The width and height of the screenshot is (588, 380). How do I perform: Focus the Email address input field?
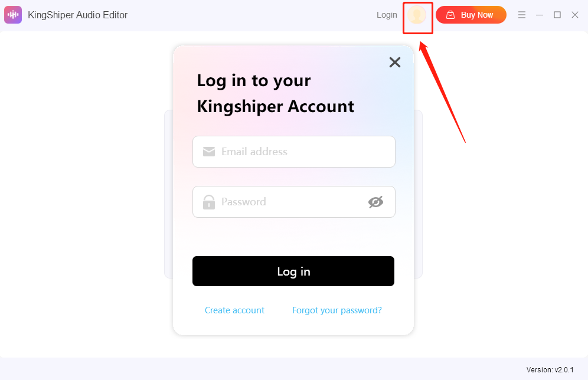point(294,152)
